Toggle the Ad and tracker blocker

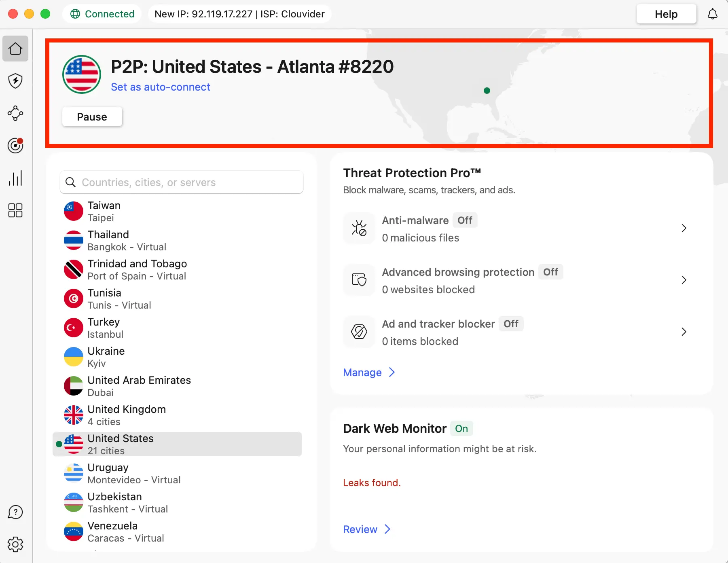tap(511, 324)
